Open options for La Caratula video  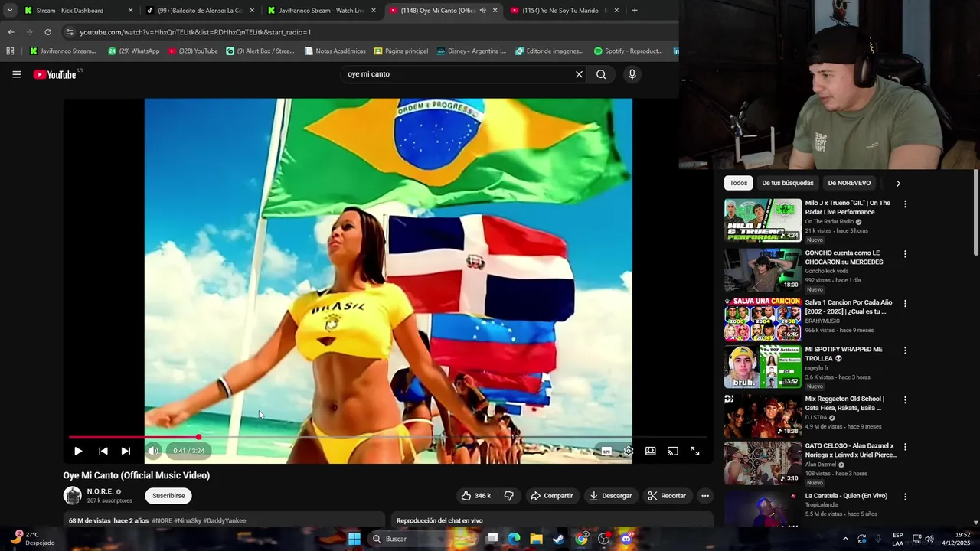click(905, 497)
